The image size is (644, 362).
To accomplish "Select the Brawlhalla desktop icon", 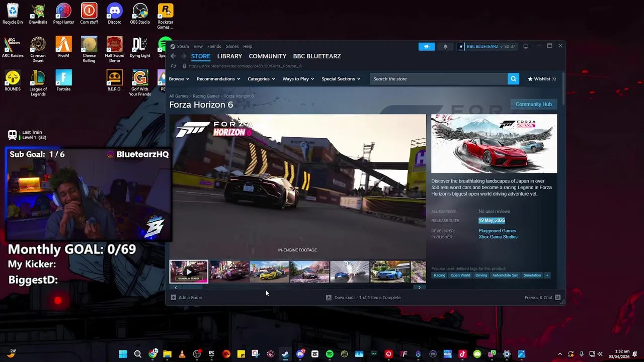I will coord(38,14).
